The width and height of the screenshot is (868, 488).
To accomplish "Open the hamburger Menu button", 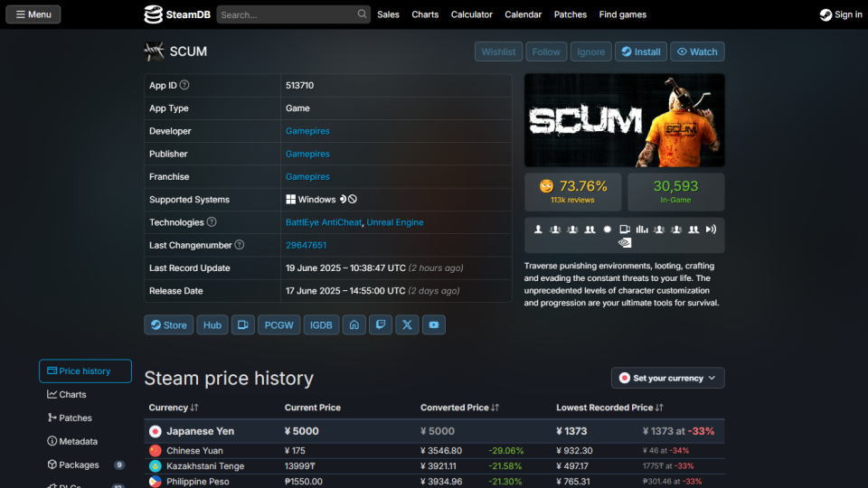I will 33,14.
